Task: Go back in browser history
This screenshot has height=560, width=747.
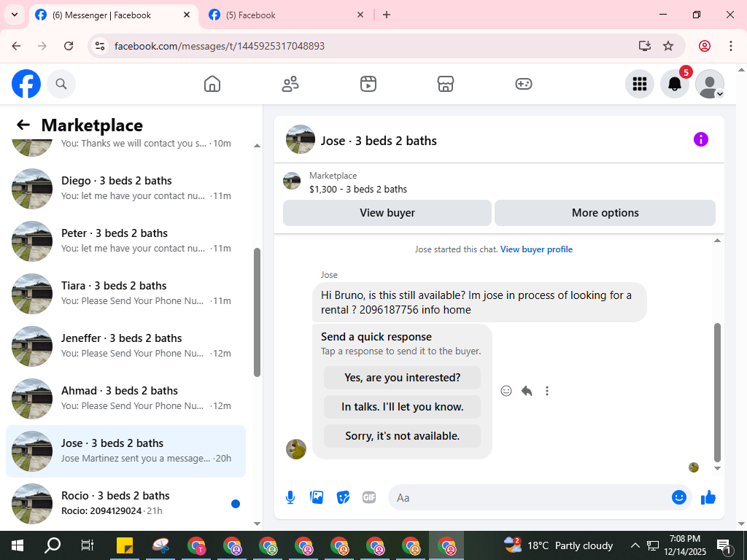Action: point(16,46)
